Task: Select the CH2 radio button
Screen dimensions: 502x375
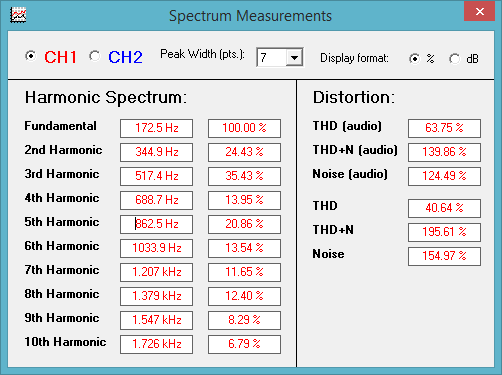Action: [95, 56]
